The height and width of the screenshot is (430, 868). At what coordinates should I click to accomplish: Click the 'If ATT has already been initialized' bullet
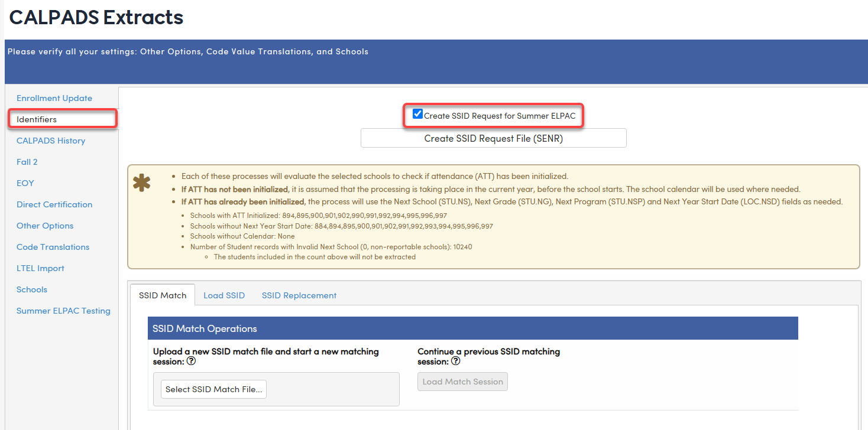point(512,201)
